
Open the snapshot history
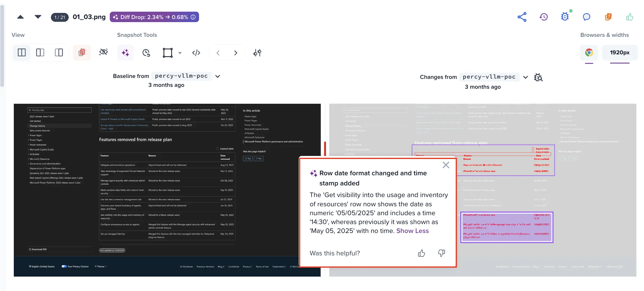click(544, 17)
